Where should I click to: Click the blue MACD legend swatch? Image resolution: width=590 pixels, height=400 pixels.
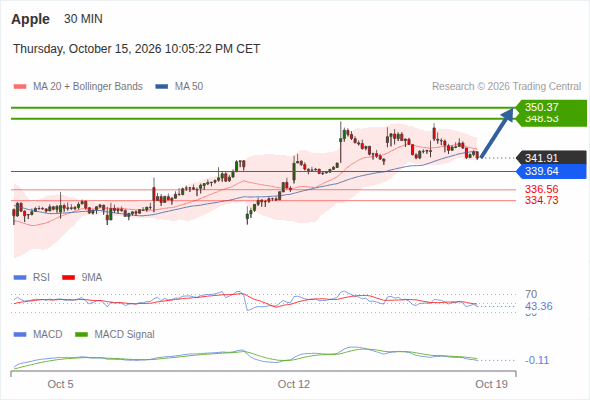tap(20, 335)
